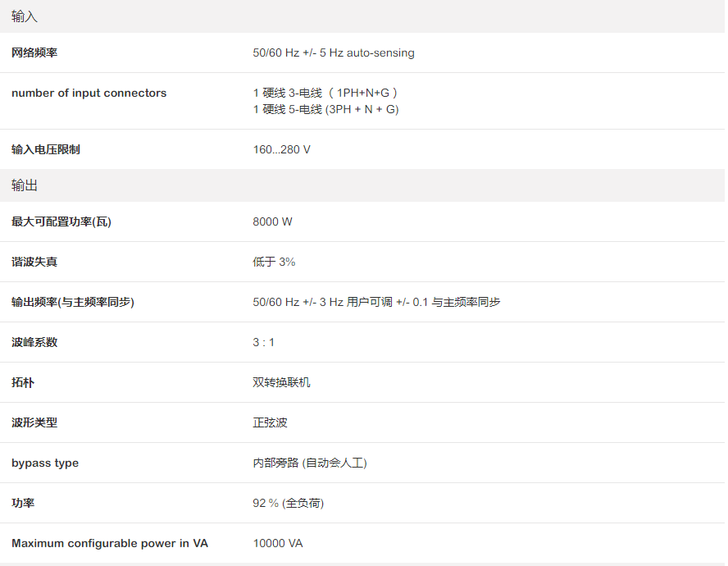Select the 最大可配置功率(瓦) label
This screenshot has width=728, height=566.
click(x=61, y=222)
